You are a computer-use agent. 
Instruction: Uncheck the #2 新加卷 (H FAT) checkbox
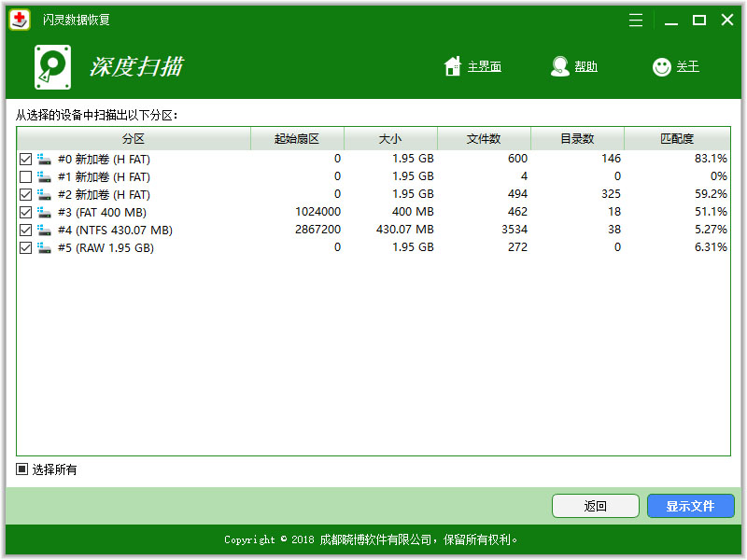[x=26, y=194]
